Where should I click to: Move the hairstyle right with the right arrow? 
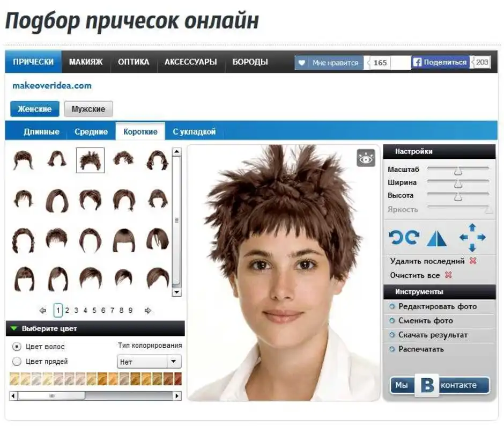pos(481,238)
